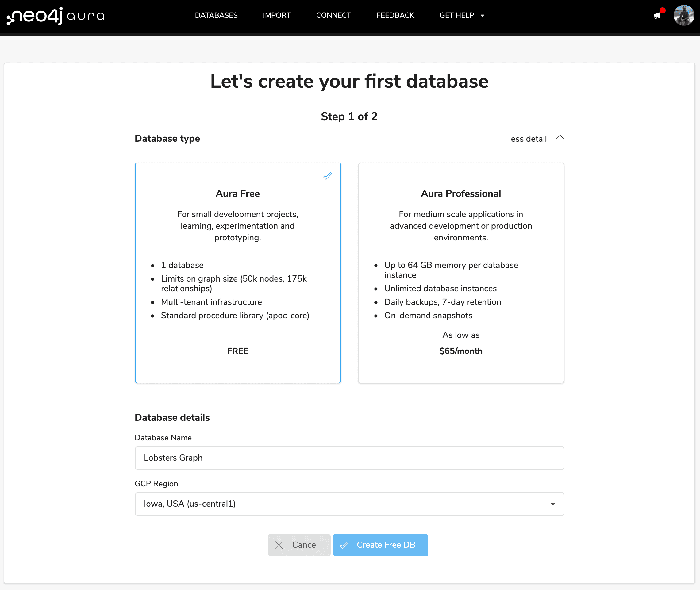Click the checkmark on Aura Free card
This screenshot has width=700, height=590.
(327, 176)
